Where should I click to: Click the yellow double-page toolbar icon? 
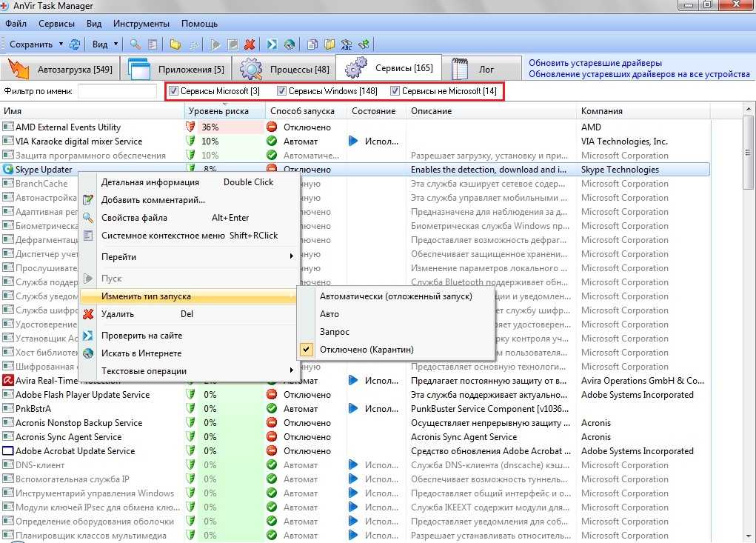330,44
